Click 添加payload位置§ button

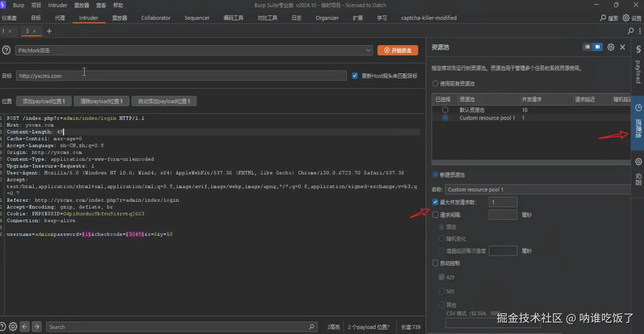click(44, 101)
